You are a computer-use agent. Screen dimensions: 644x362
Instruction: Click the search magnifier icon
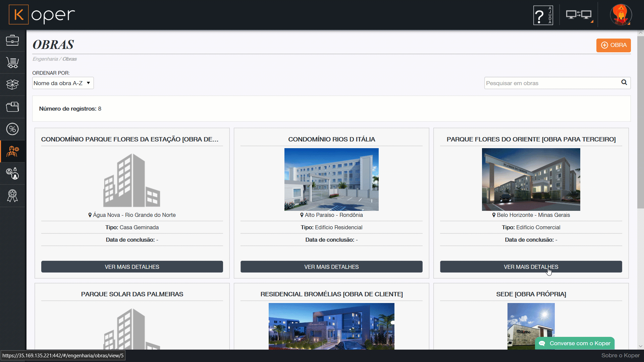[x=624, y=82]
